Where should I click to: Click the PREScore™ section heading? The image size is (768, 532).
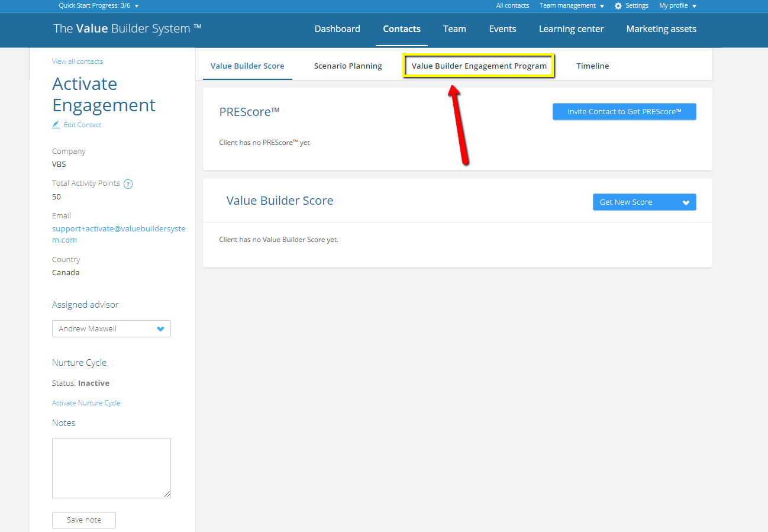(x=249, y=112)
